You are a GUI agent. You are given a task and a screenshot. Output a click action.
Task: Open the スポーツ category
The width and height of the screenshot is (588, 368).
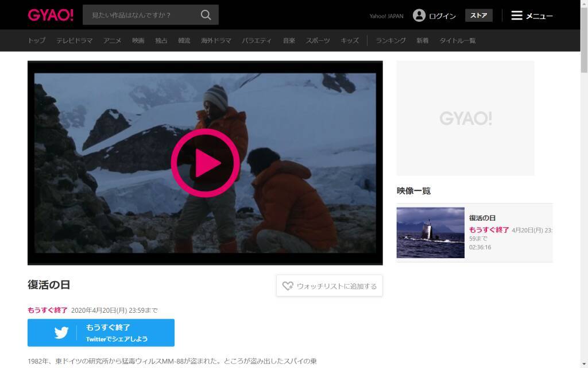coord(318,41)
